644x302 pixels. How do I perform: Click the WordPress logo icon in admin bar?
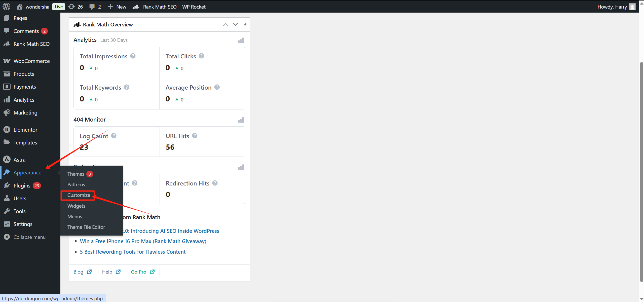(6, 7)
